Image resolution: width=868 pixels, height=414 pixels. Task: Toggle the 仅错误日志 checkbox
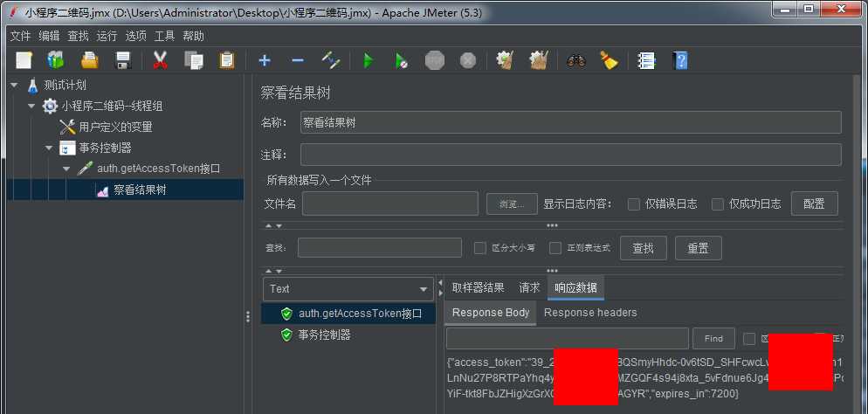(x=634, y=204)
